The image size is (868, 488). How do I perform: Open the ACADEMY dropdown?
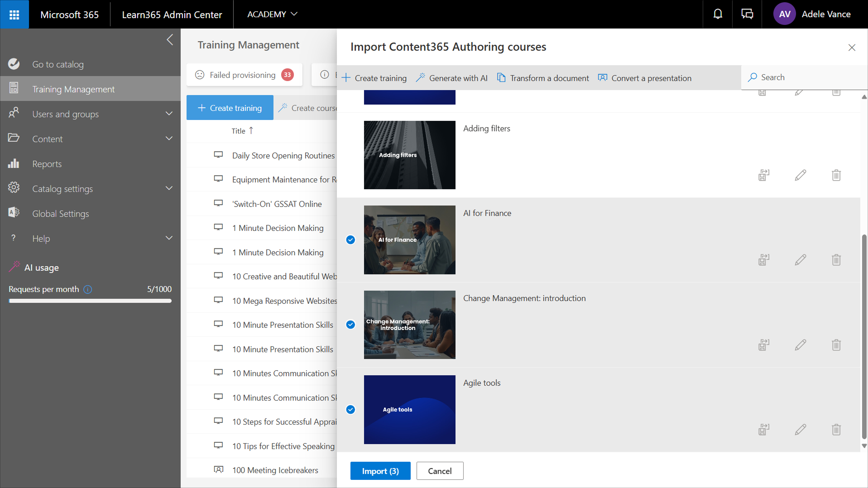coord(272,14)
